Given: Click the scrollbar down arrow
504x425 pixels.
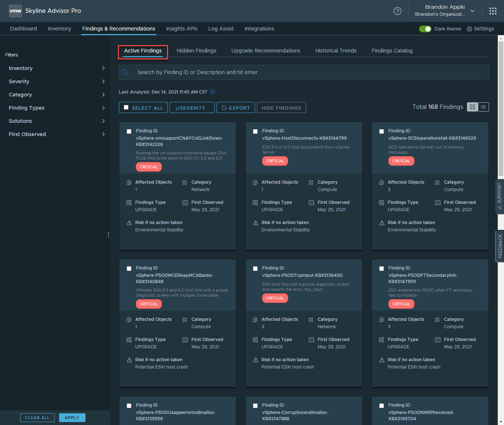Looking at the screenshot, I should point(501,422).
